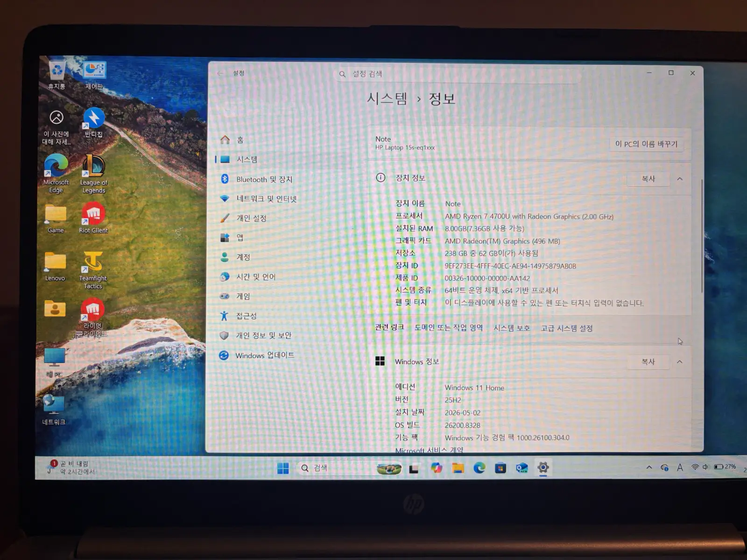747x560 pixels.
Task: Open the League of Legends desktop shortcut
Action: coord(93,174)
